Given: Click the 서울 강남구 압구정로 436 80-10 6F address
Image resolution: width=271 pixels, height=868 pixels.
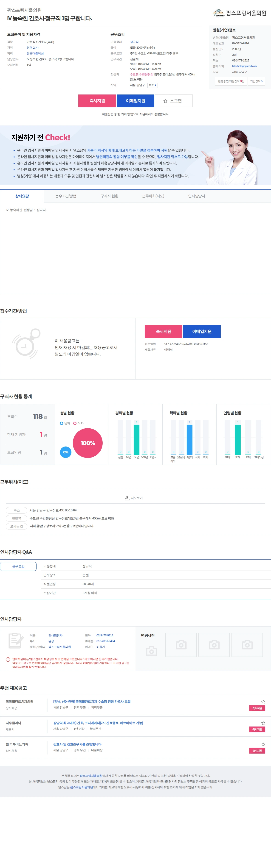Looking at the screenshot, I should [x=53, y=510].
